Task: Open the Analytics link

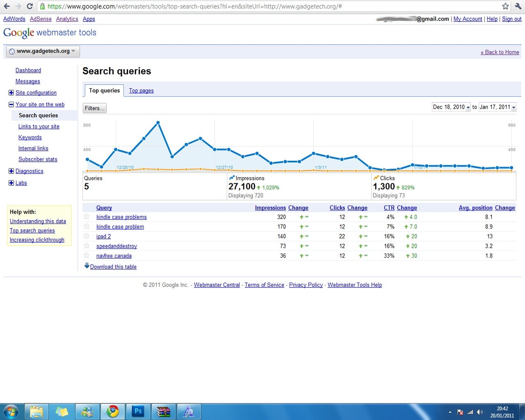Action: [67, 19]
